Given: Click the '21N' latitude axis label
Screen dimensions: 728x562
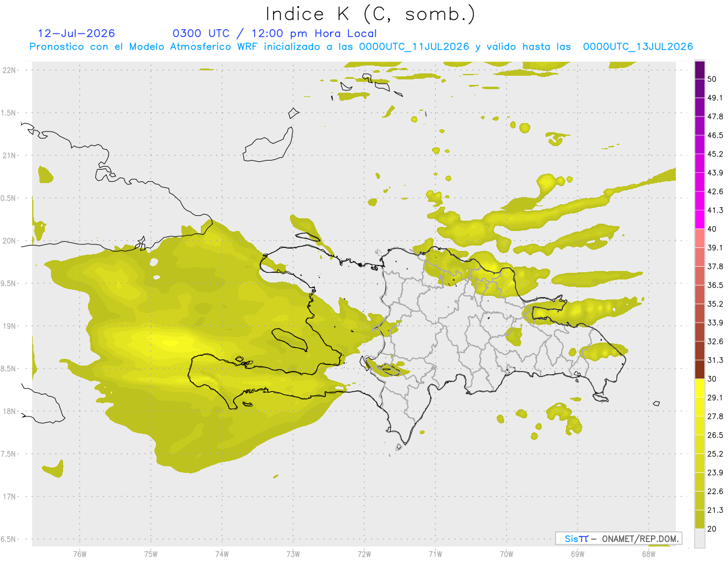Looking at the screenshot, I should click(10, 155).
